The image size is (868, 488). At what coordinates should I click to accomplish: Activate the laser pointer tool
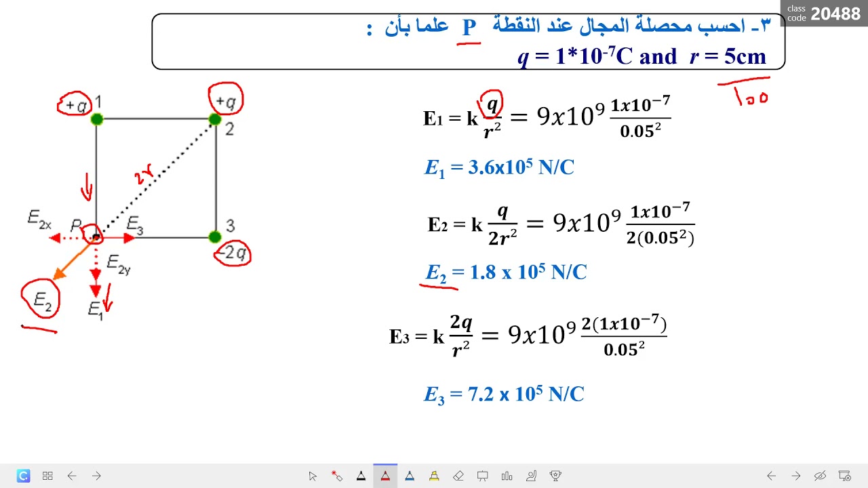(336, 476)
